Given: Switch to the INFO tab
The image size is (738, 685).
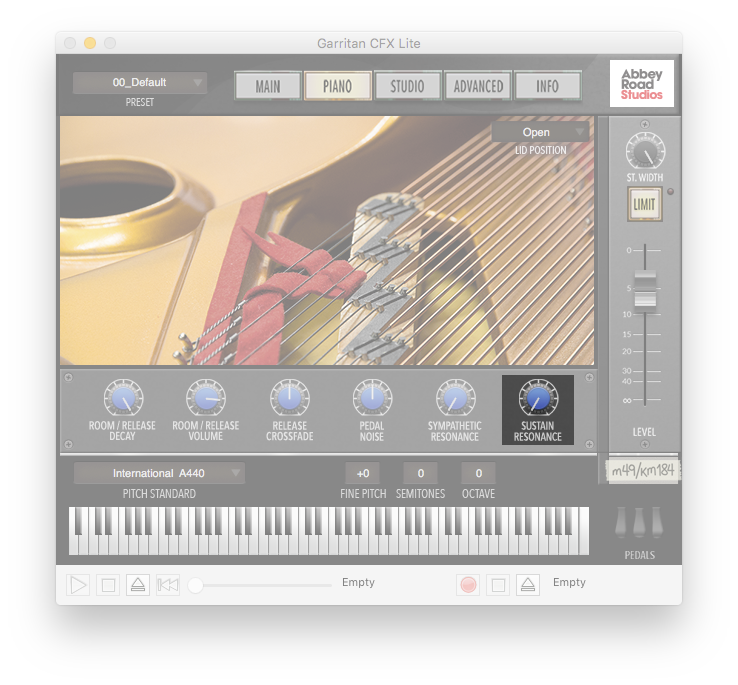Looking at the screenshot, I should point(547,86).
